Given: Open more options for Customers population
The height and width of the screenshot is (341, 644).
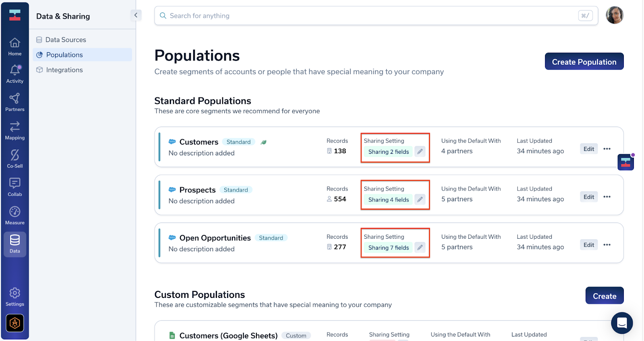Looking at the screenshot, I should tap(607, 149).
